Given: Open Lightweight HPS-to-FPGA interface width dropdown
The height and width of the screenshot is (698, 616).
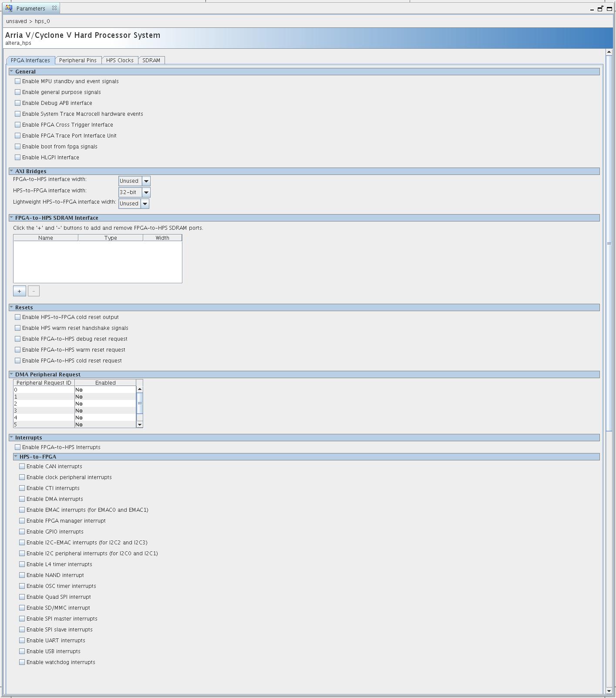Looking at the screenshot, I should [x=145, y=204].
